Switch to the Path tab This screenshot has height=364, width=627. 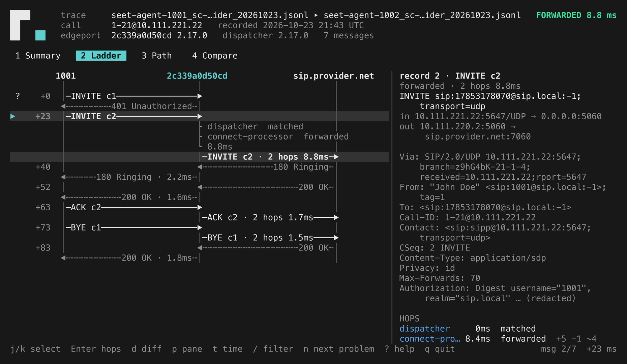pos(157,56)
